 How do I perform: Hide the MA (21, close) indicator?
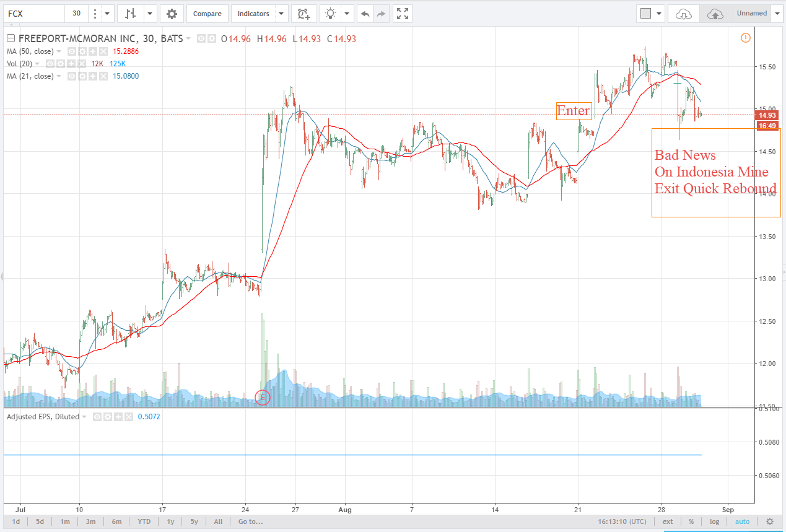[x=72, y=76]
